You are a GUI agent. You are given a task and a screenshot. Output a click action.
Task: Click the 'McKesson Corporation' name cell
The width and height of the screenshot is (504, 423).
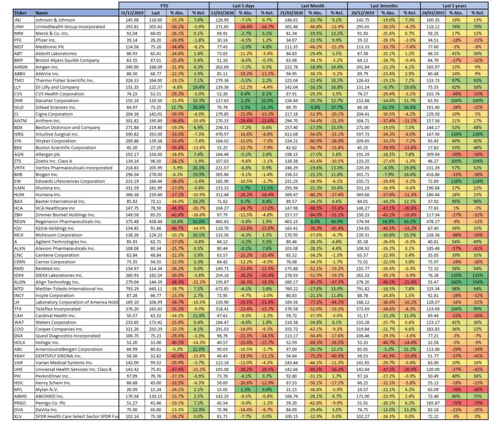pyautogui.click(x=76, y=235)
